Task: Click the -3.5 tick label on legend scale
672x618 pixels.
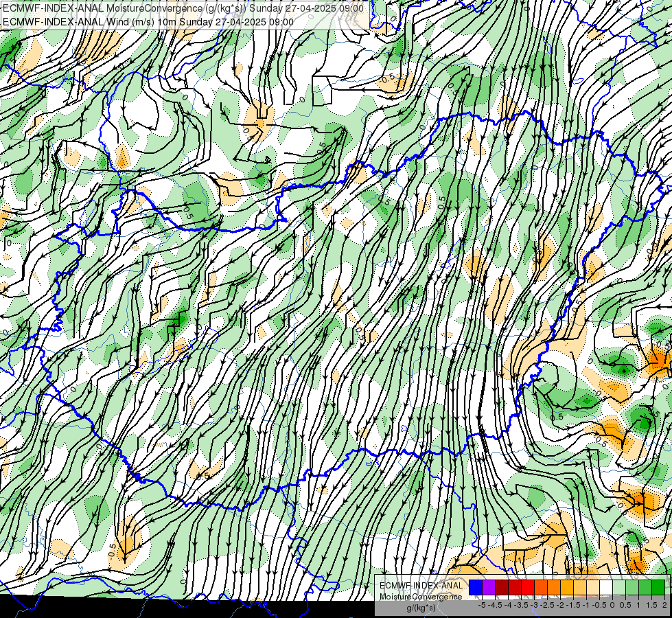Action: pyautogui.click(x=521, y=605)
